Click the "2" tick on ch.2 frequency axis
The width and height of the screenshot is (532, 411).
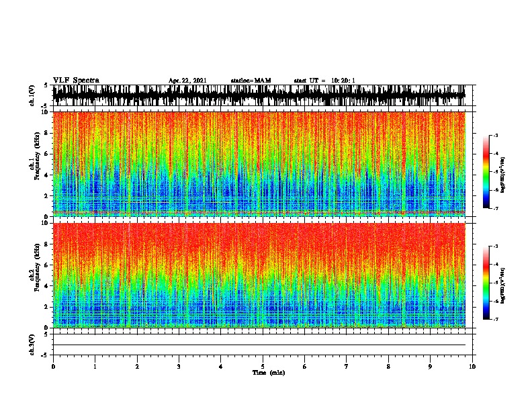[x=47, y=307]
